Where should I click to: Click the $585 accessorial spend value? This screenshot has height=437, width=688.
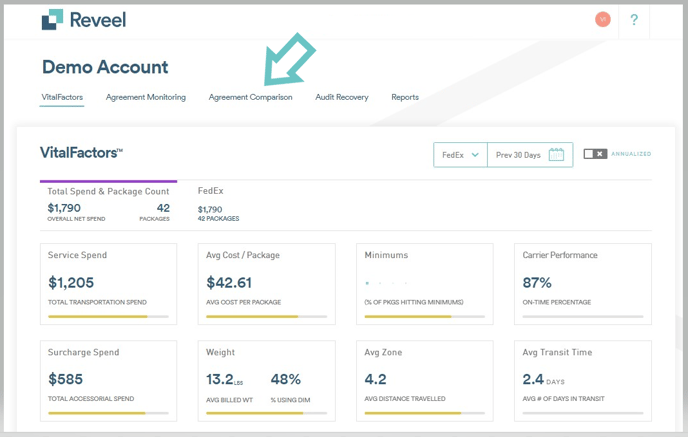pos(65,379)
